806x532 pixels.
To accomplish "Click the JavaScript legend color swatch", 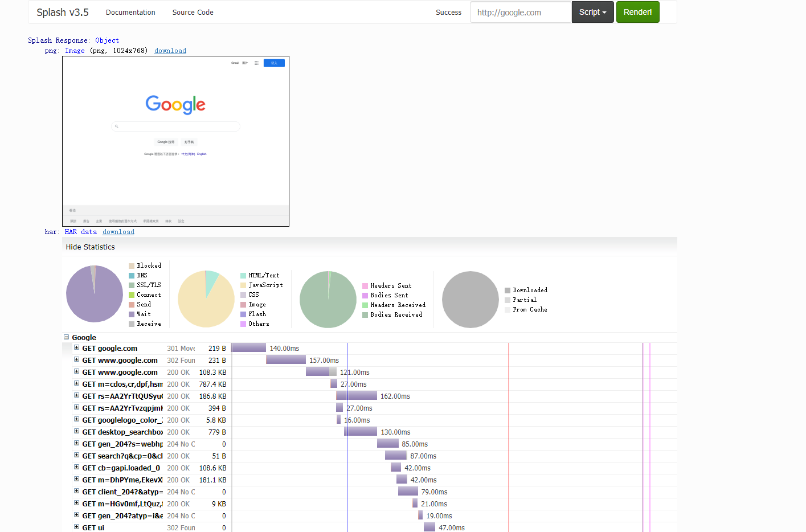I will (x=243, y=285).
